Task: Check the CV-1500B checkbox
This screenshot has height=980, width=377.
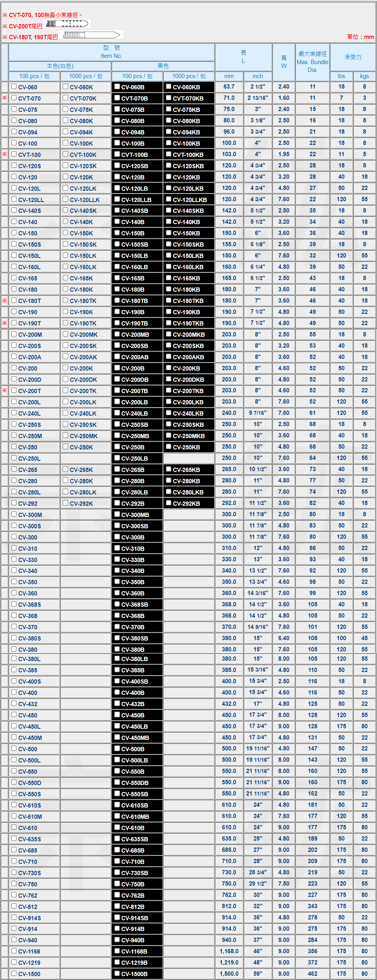Action: tap(117, 973)
